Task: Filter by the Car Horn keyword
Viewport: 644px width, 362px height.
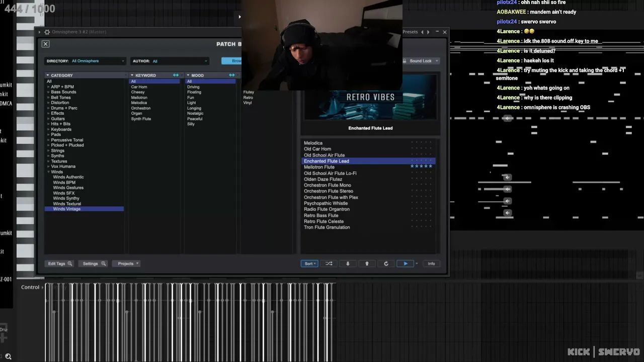Action: click(139, 87)
